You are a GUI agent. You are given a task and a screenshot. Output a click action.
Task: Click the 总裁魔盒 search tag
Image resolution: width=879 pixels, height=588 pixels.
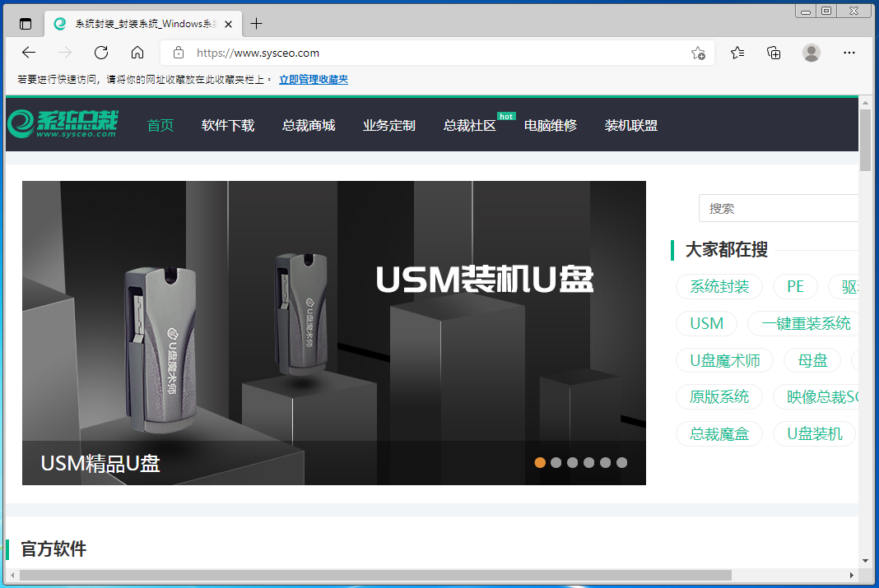[x=719, y=434]
